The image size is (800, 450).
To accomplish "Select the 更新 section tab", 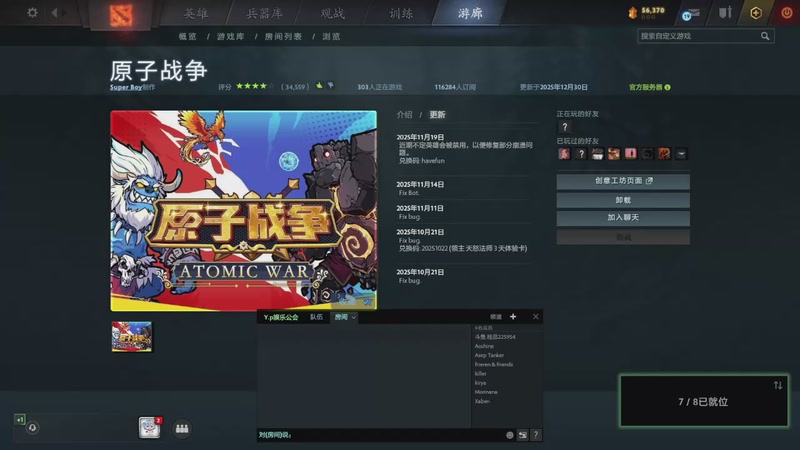I will pyautogui.click(x=437, y=115).
